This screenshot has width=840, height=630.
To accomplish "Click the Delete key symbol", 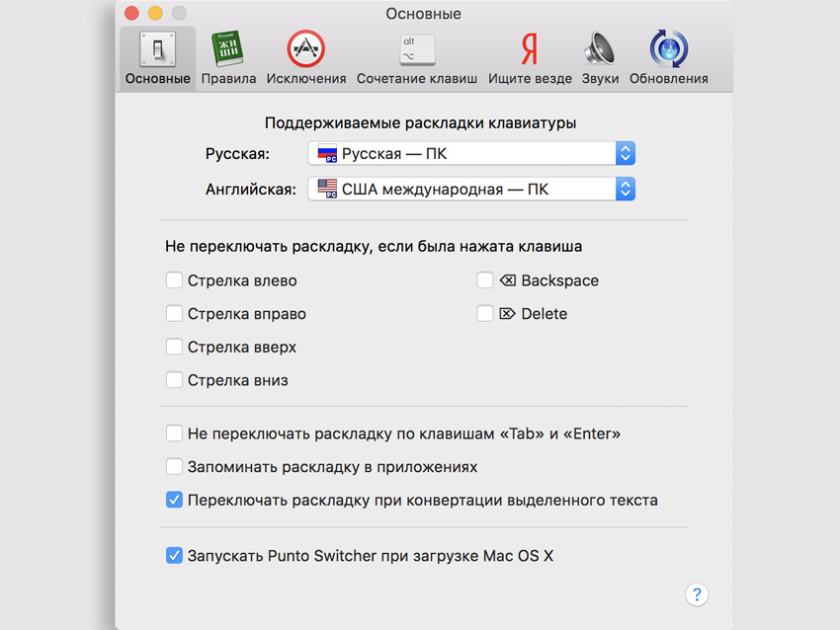I will coord(507,314).
